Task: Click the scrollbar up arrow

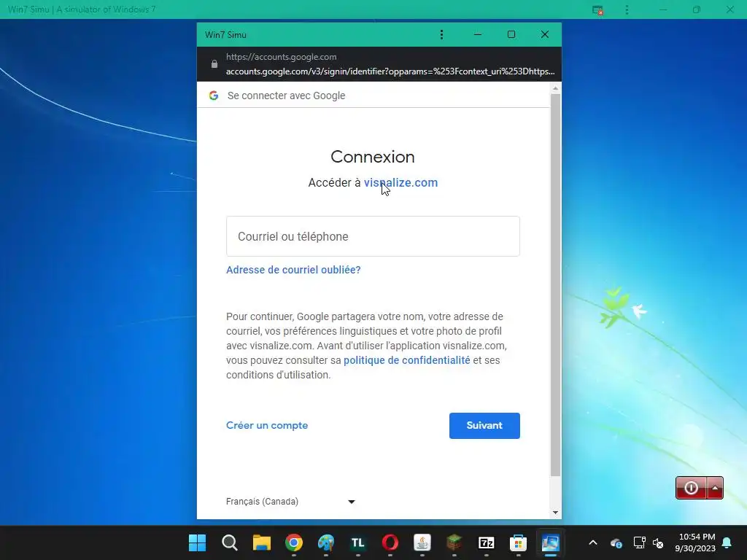Action: 555,88
